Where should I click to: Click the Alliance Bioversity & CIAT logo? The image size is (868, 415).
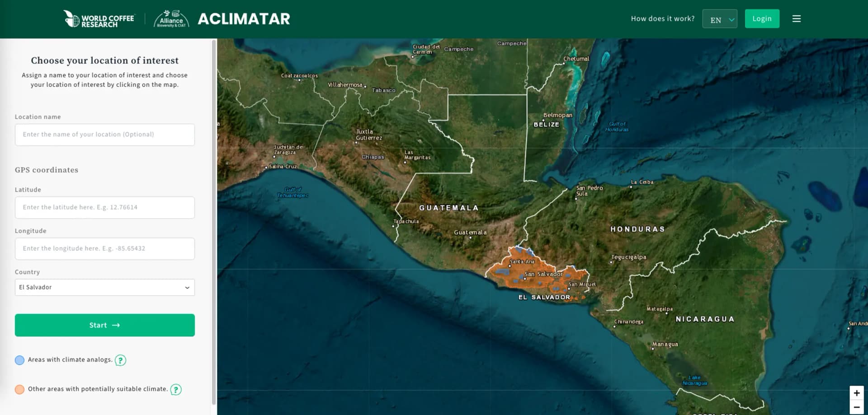170,19
